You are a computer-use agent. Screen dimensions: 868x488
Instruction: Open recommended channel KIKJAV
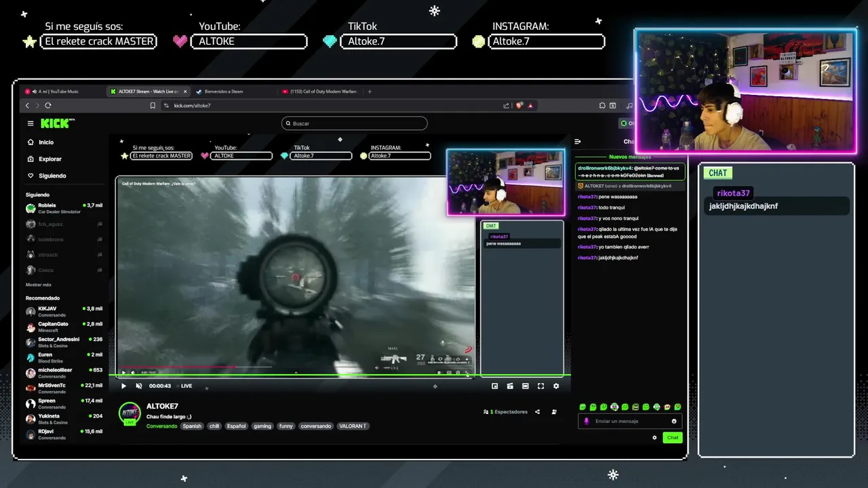click(64, 312)
